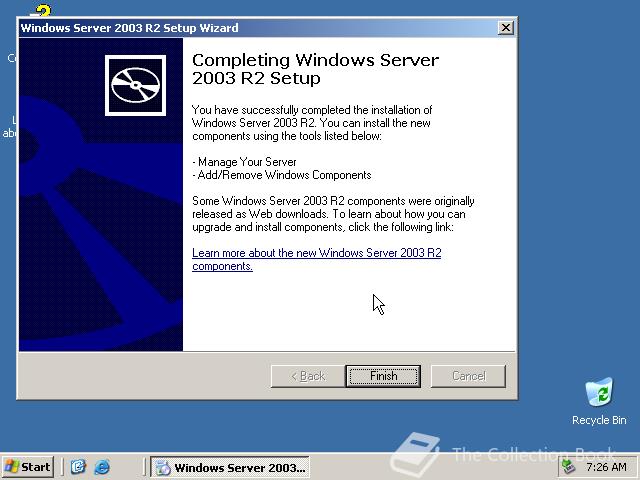Click the '- Manage Your Server' text

click(x=244, y=162)
